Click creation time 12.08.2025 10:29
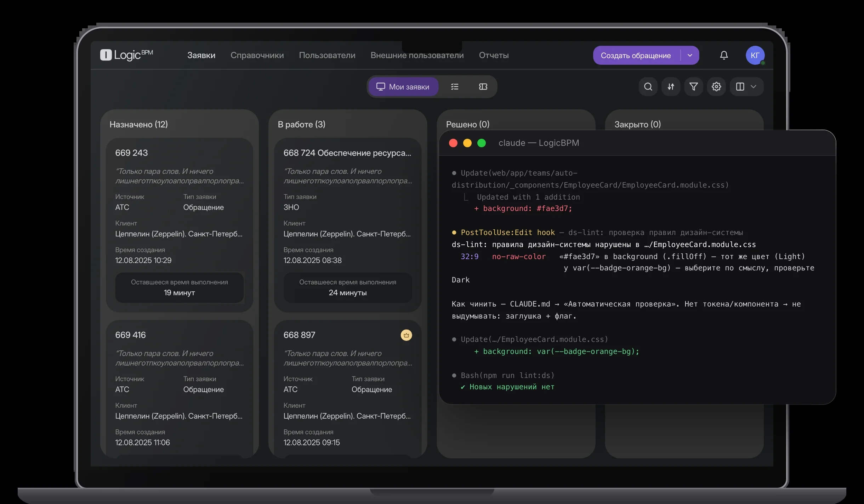Screen dimensions: 864x504 (x=143, y=260)
